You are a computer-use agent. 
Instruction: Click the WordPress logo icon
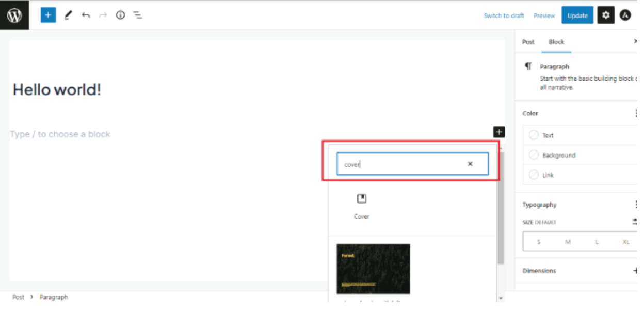pos(14,16)
